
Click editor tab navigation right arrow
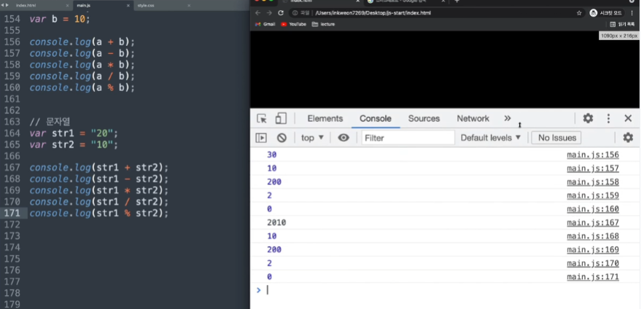pos(7,5)
